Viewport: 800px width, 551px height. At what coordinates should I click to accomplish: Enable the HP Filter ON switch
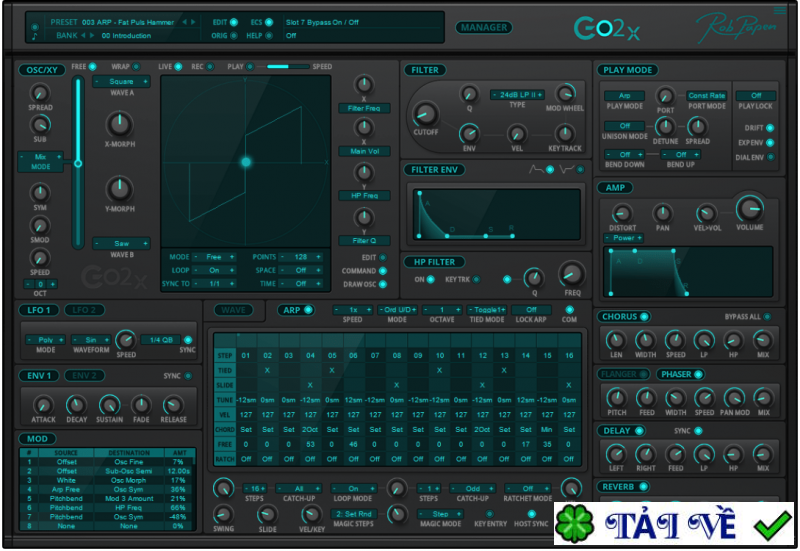tap(432, 280)
